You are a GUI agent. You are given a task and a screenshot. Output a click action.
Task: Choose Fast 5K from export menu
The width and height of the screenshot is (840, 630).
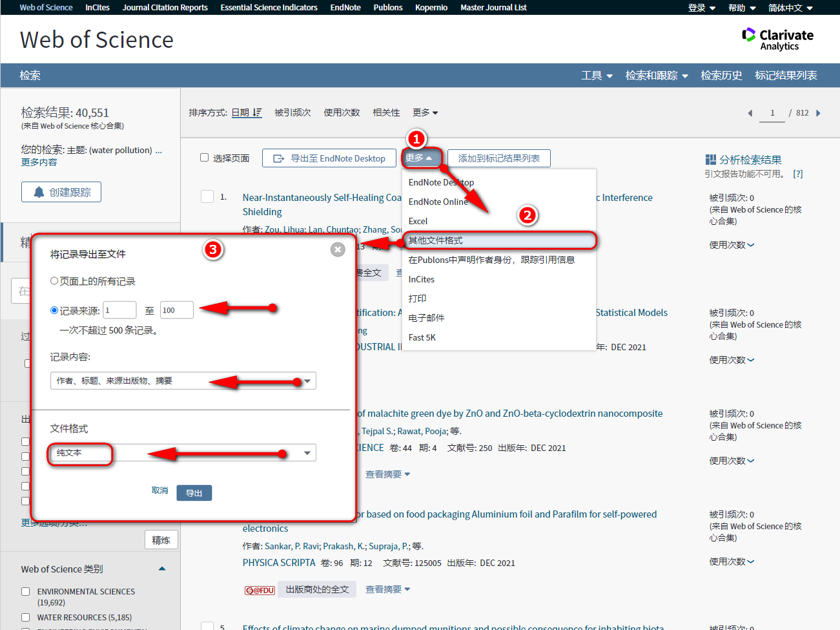(x=422, y=337)
